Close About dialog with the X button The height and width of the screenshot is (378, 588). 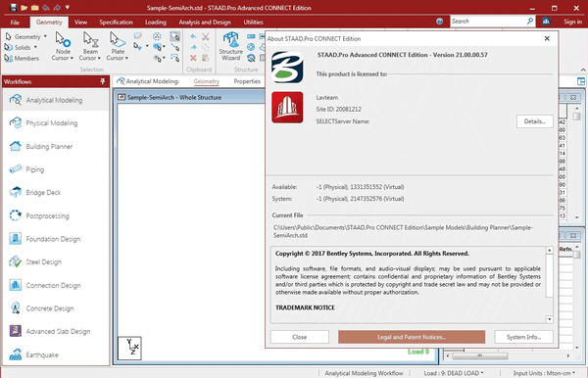click(x=547, y=38)
